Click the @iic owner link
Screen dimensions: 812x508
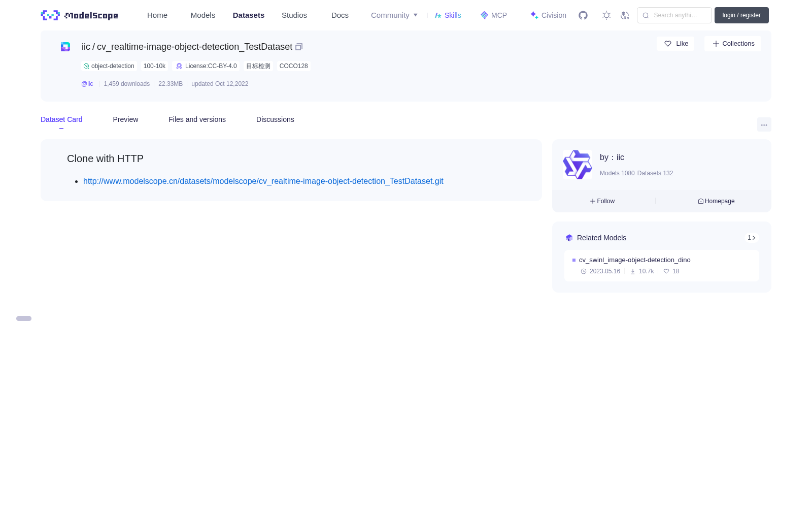tap(87, 84)
